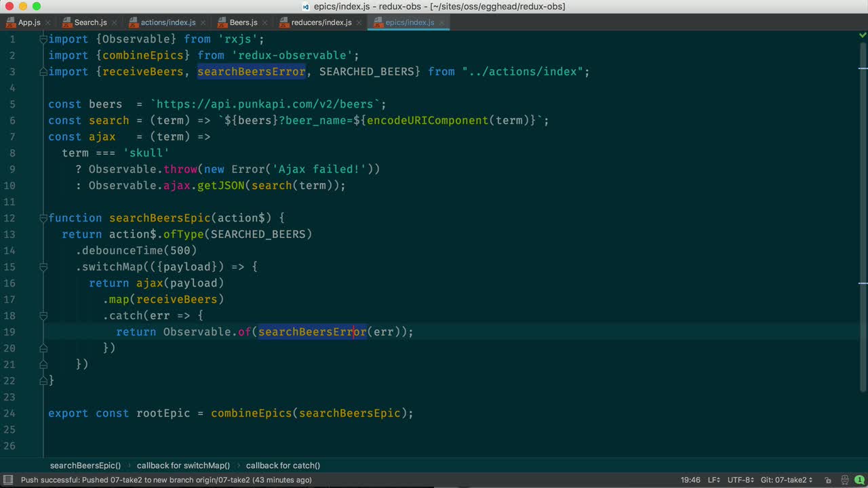Screen dimensions: 868x488
Task: Collapse the searchBeersEpic function with its gutter arrow
Action: 43,218
